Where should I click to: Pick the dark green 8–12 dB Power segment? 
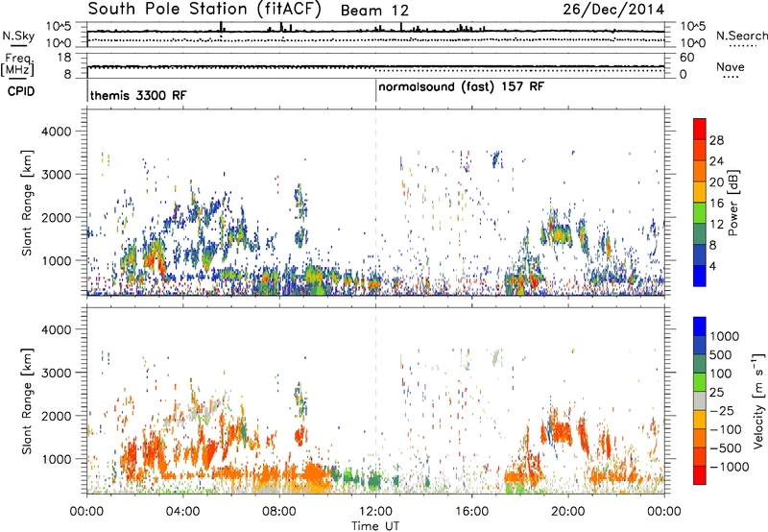tap(700, 234)
